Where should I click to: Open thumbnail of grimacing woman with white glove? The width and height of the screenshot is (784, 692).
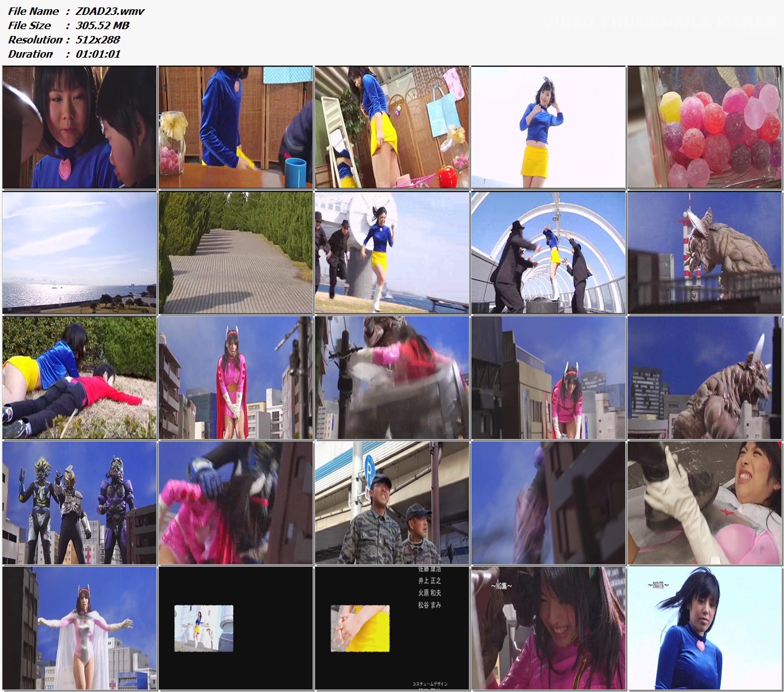705,503
